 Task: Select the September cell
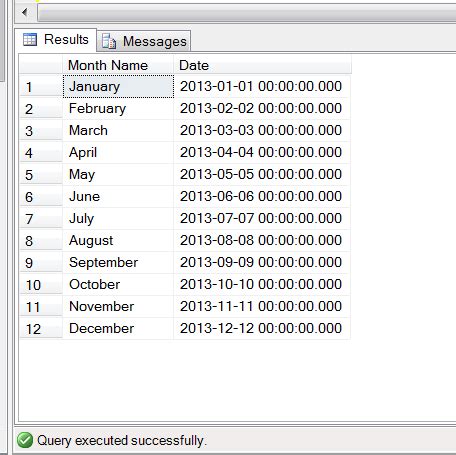pyautogui.click(x=118, y=263)
